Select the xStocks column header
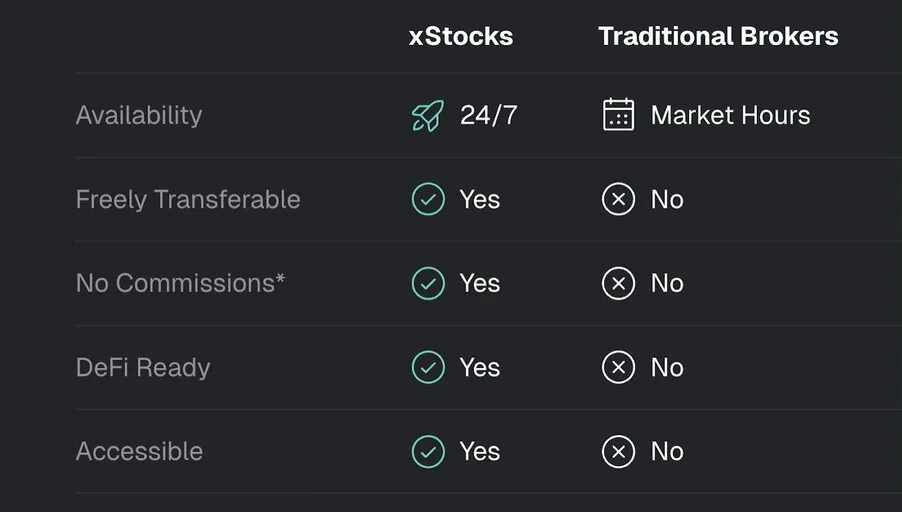This screenshot has height=512, width=902. pyautogui.click(x=460, y=37)
